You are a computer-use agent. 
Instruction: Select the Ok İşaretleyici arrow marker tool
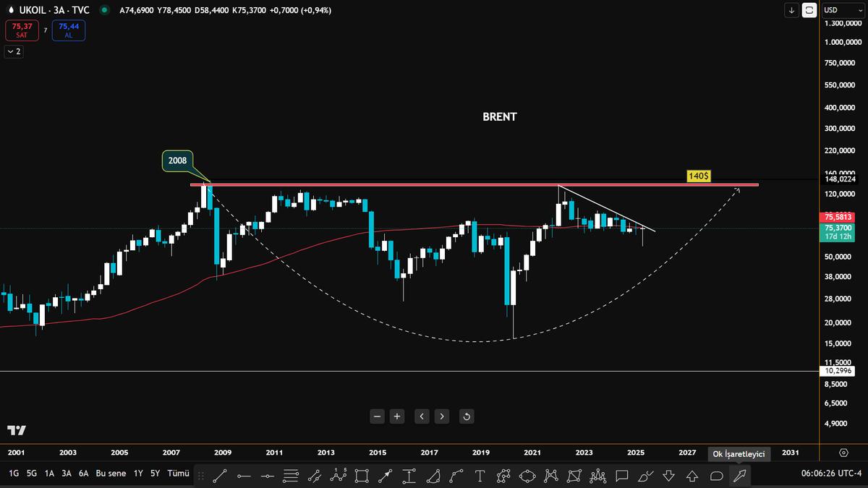tap(740, 476)
